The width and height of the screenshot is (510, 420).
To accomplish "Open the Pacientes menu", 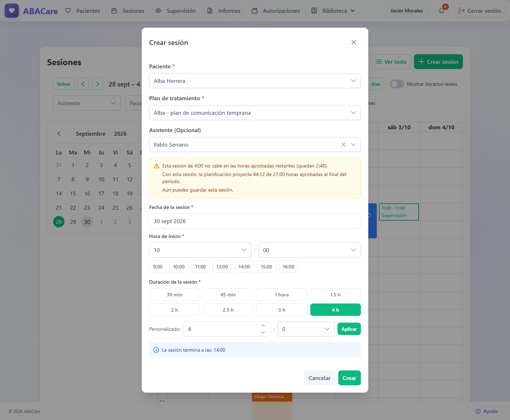I will coord(83,11).
